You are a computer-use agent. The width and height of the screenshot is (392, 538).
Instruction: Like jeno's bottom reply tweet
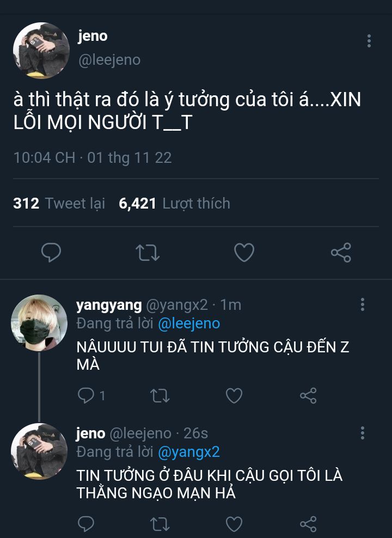(x=234, y=524)
